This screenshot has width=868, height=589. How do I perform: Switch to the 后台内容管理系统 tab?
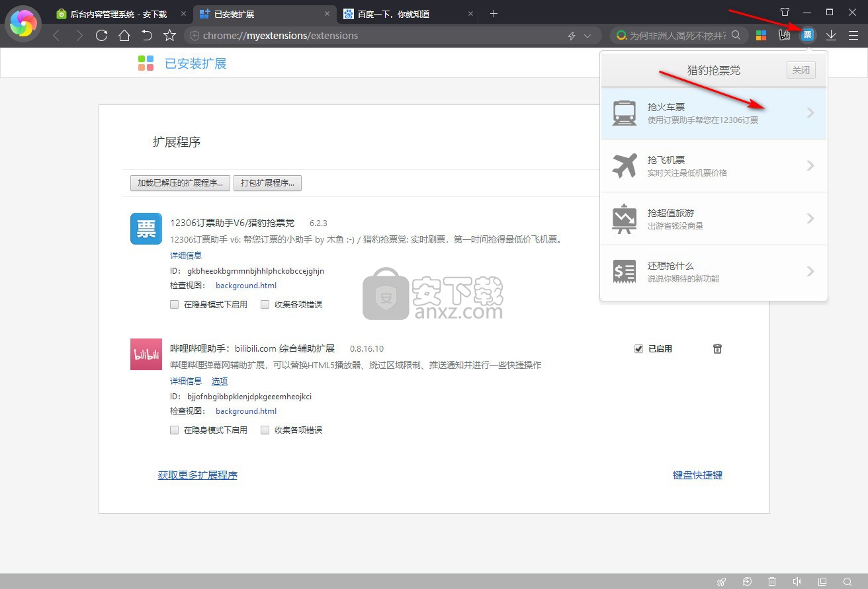tap(120, 13)
